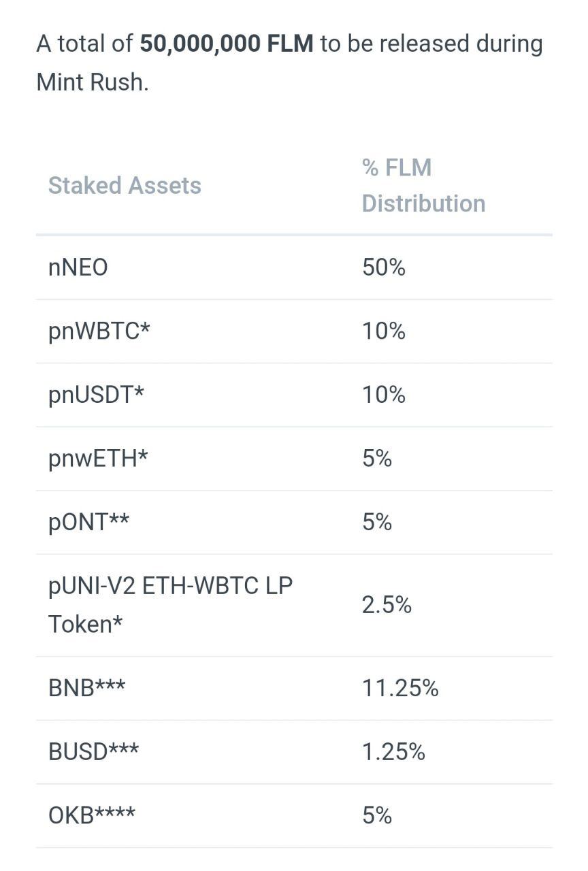Click the pnUSDT* asset name

[96, 395]
